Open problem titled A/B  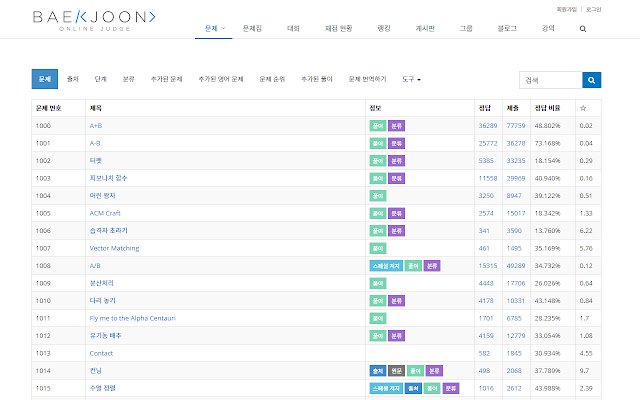(95, 266)
